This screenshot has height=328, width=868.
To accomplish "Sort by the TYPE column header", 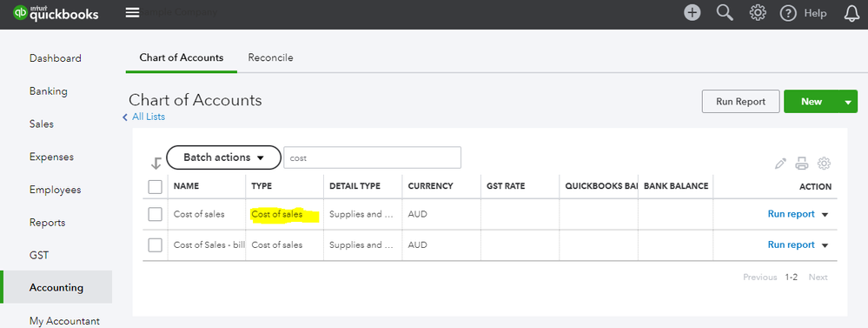I will click(262, 186).
